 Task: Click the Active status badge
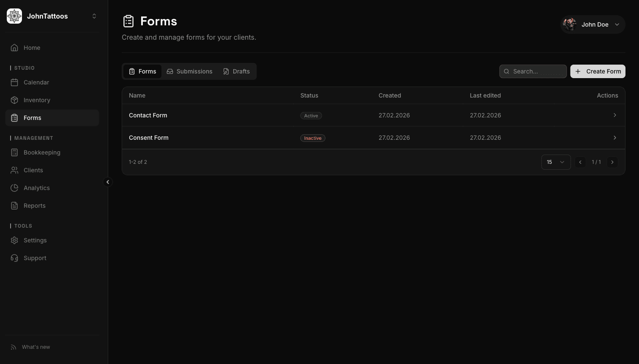pos(311,116)
